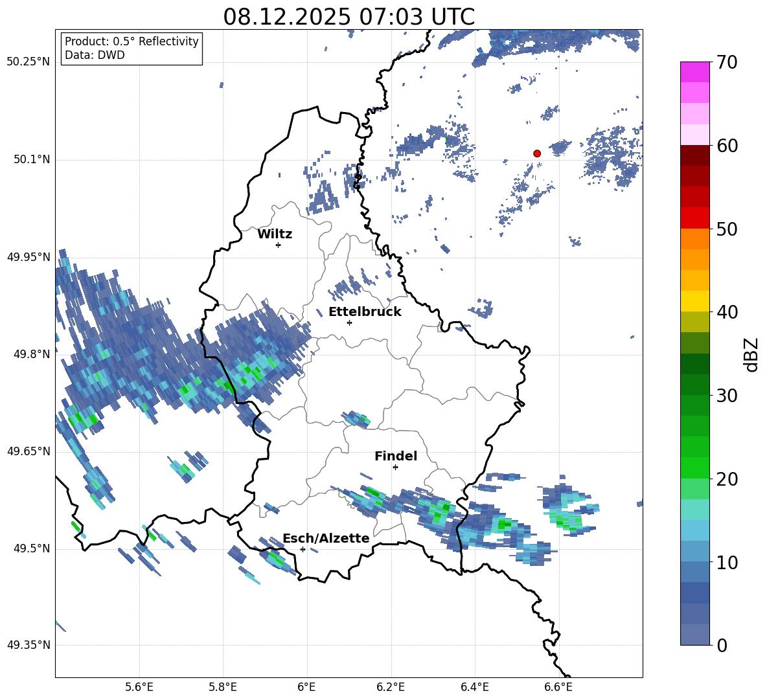Click the cross marker under Wiltz

coord(279,245)
